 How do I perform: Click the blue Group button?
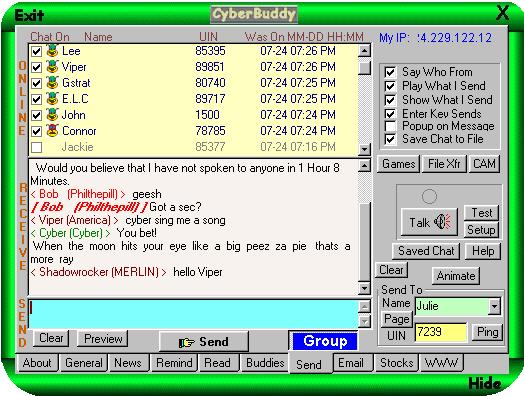(x=324, y=341)
